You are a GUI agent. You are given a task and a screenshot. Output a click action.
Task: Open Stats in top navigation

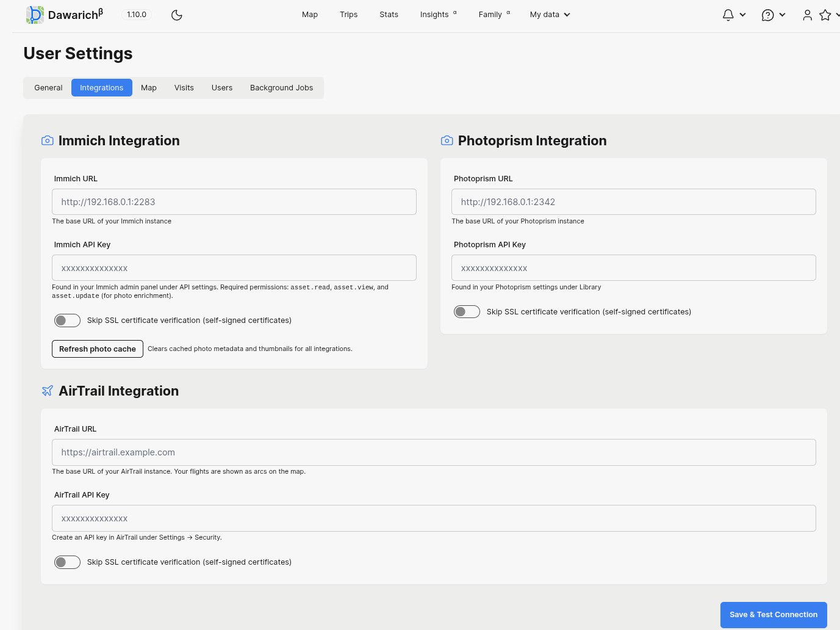point(389,15)
